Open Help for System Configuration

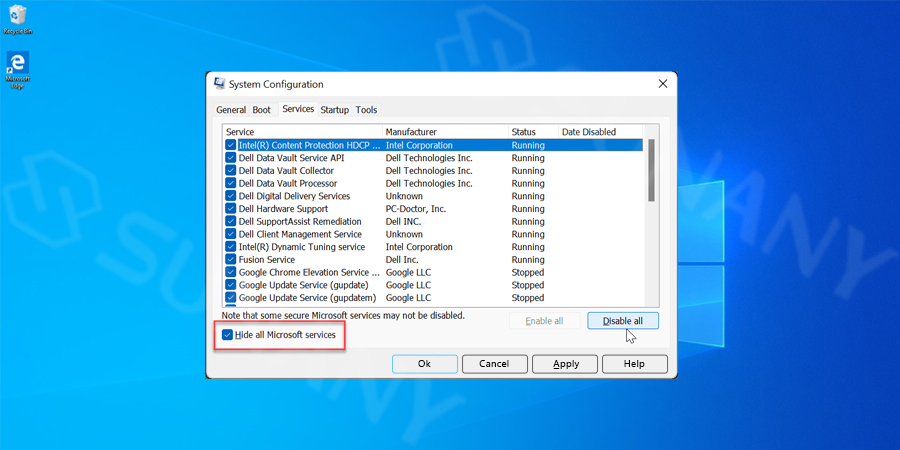[634, 364]
